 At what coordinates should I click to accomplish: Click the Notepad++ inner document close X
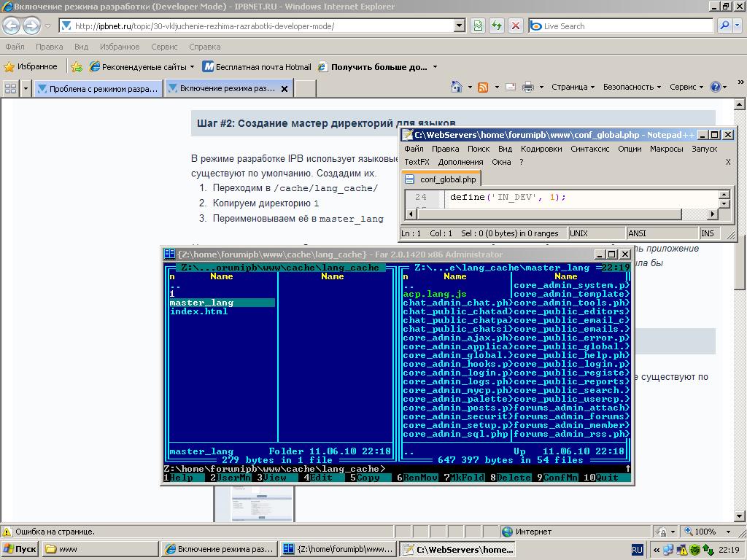[x=728, y=162]
